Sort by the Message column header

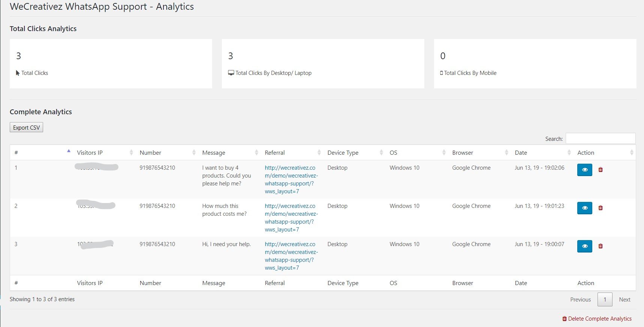pyautogui.click(x=229, y=152)
